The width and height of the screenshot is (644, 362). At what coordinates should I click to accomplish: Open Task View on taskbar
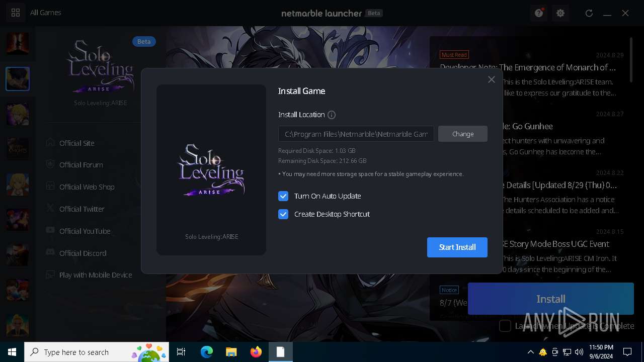pos(182,352)
